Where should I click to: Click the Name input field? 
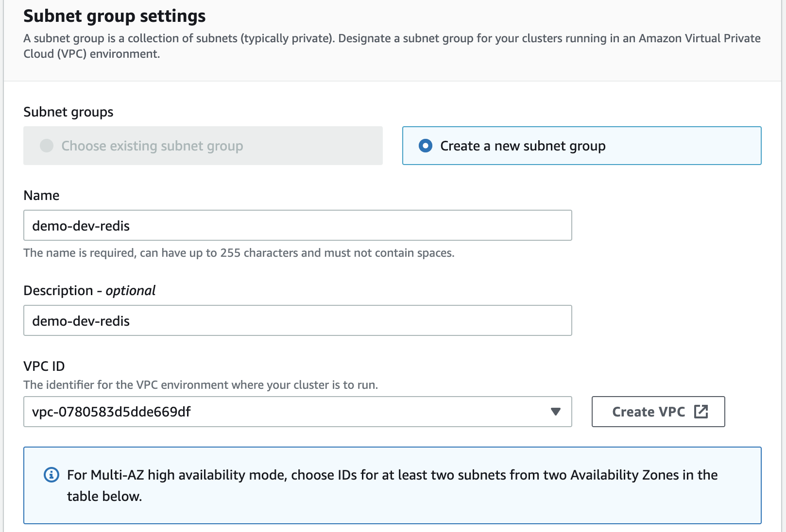pos(297,225)
